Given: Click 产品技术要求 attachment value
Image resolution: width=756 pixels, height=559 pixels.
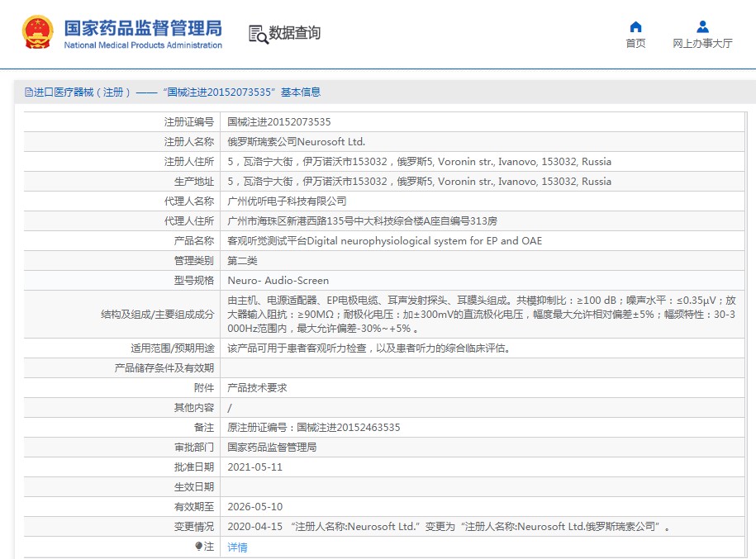Looking at the screenshot, I should pos(257,388).
